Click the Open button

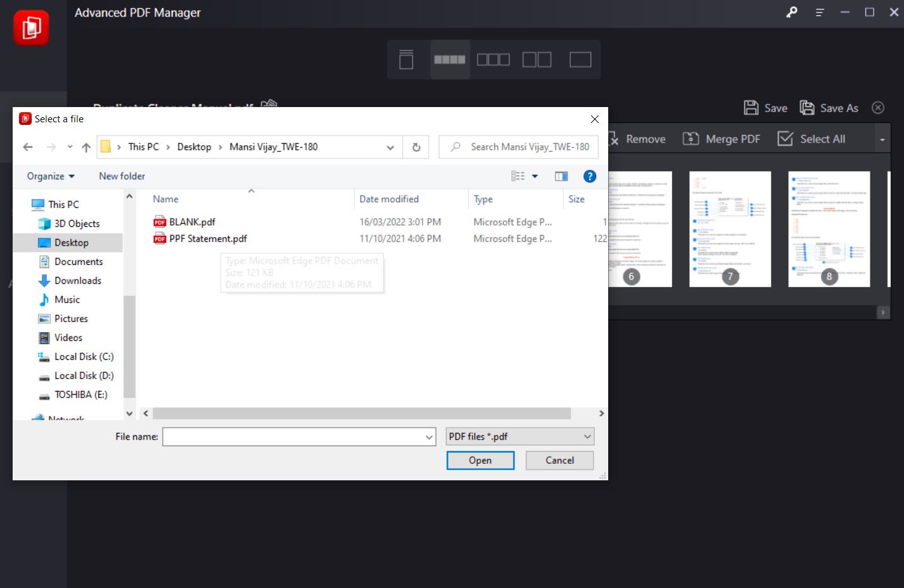(x=480, y=460)
